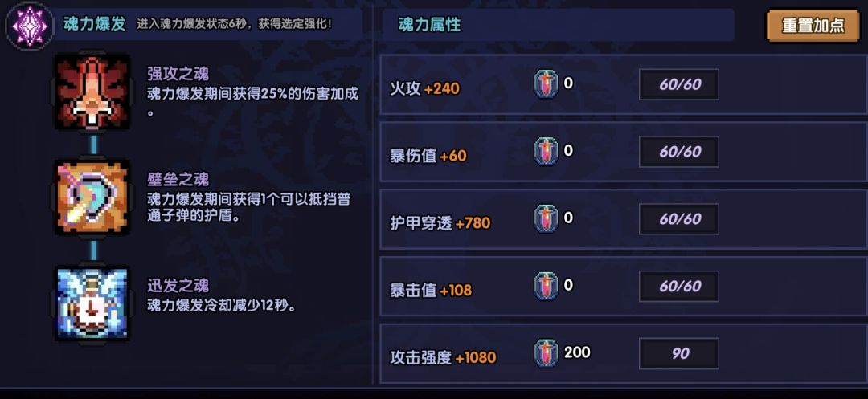Select the 强攻之魂 red skill icon
868x399 pixels.
[92, 92]
